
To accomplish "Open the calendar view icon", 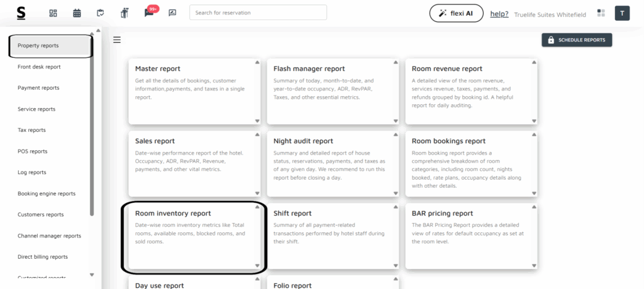I will tap(77, 13).
